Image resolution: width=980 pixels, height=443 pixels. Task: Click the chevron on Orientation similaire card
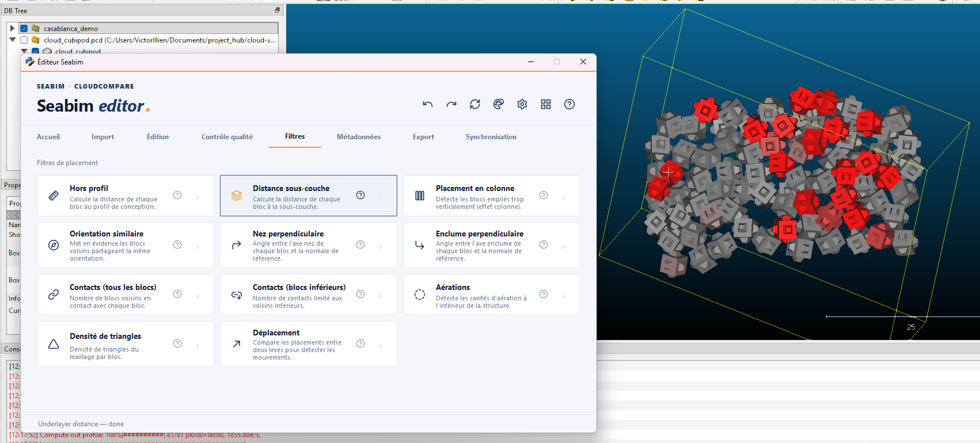coord(197,247)
